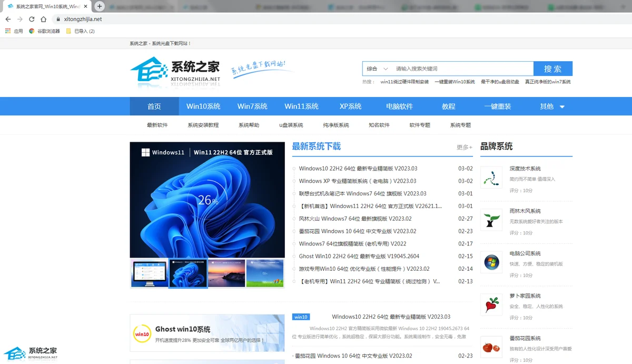Click the browser home icon
This screenshot has width=632, height=364.
pyautogui.click(x=43, y=19)
